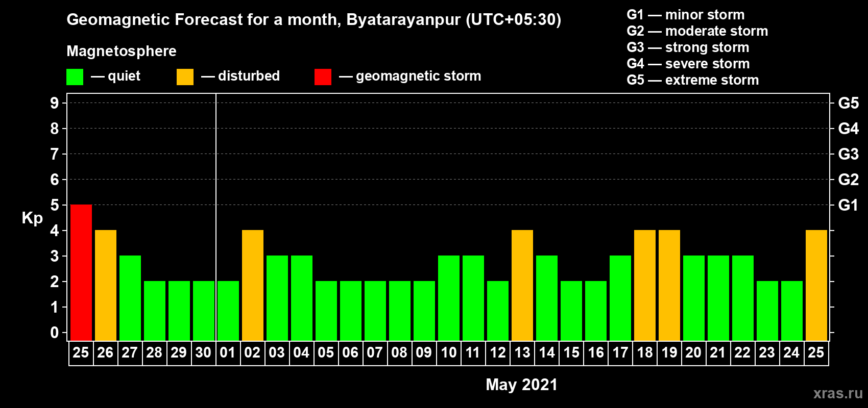Click the 'Magnetosphere' heading
Viewport: 868px width, 408px height.
click(x=122, y=51)
